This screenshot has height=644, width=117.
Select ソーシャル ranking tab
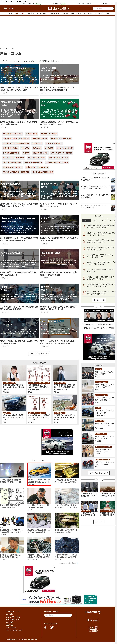(111, 221)
